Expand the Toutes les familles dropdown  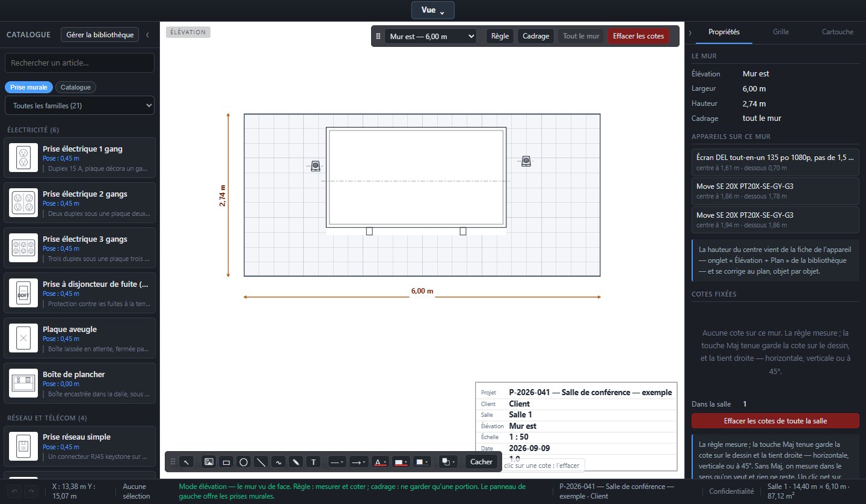coord(79,105)
